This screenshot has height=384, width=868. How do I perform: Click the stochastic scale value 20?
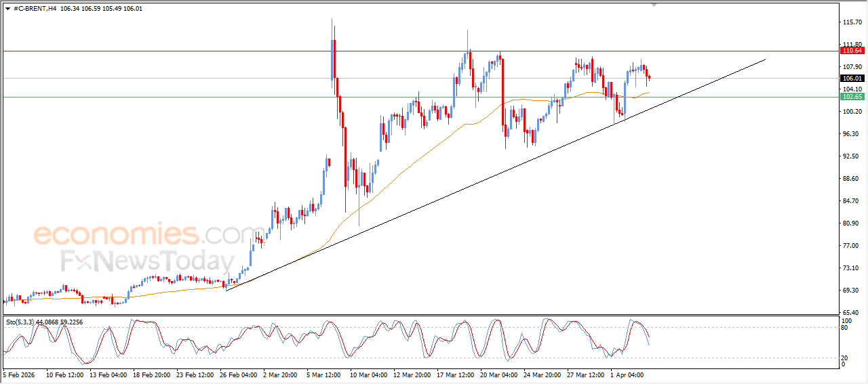(845, 358)
